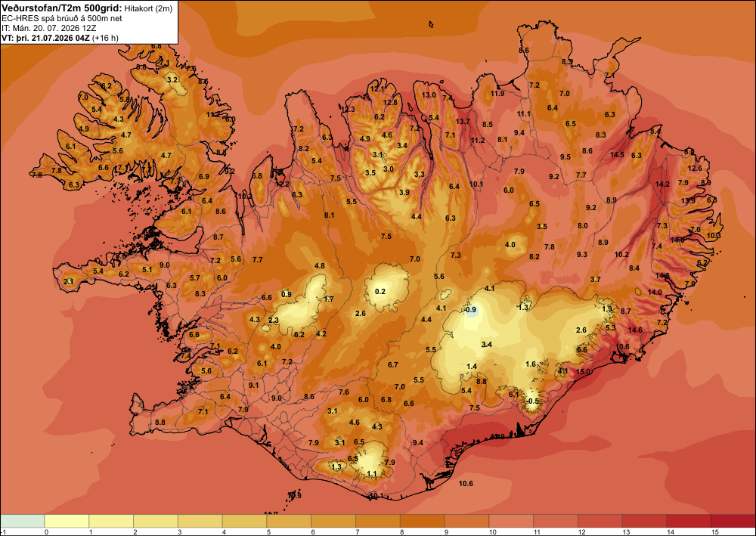The image size is (756, 536).
Task: Click the -0.9 value on the glacier
Action: point(470,310)
